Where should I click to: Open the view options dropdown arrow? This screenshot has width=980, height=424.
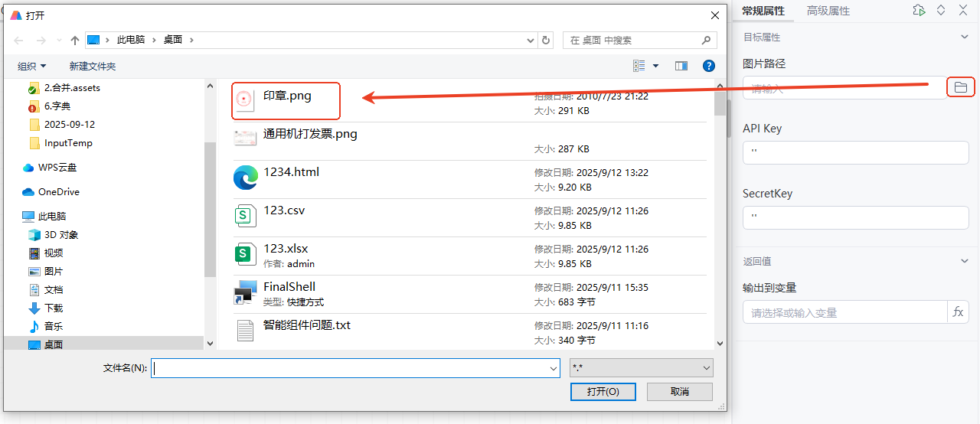coord(656,66)
